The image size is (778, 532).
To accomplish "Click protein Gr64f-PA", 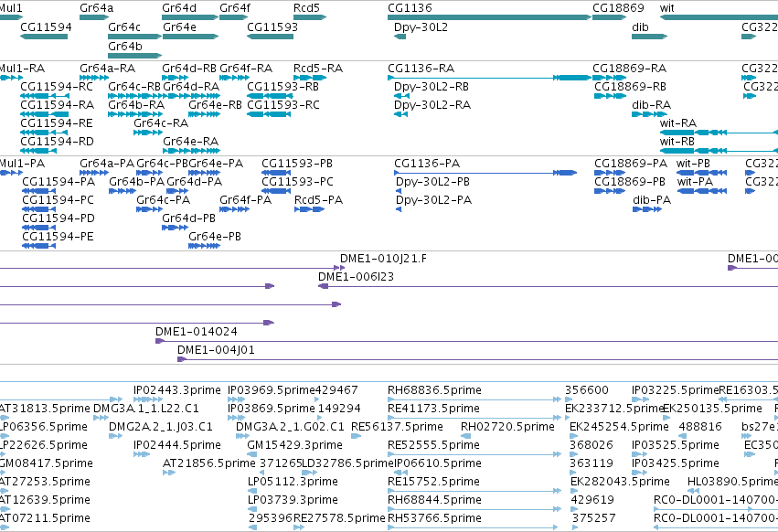I will point(234,209).
